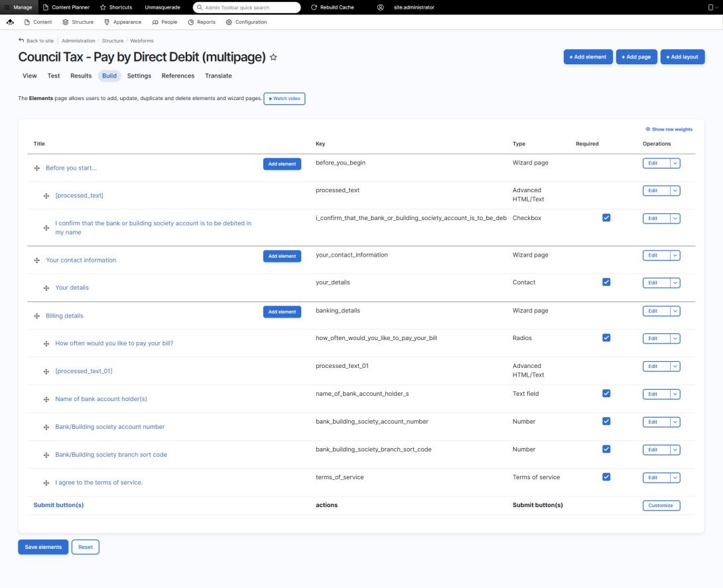The height and width of the screenshot is (588, 723).
Task: Open the People admin menu item
Action: click(164, 22)
